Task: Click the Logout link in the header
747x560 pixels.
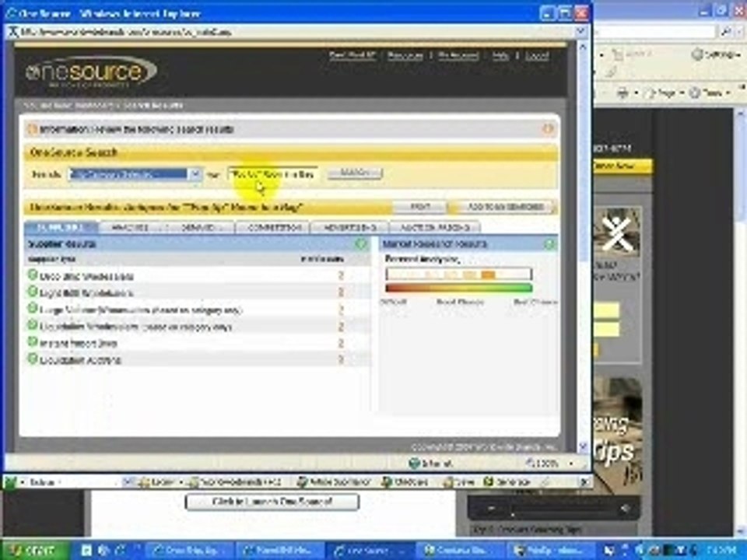Action: coord(536,56)
